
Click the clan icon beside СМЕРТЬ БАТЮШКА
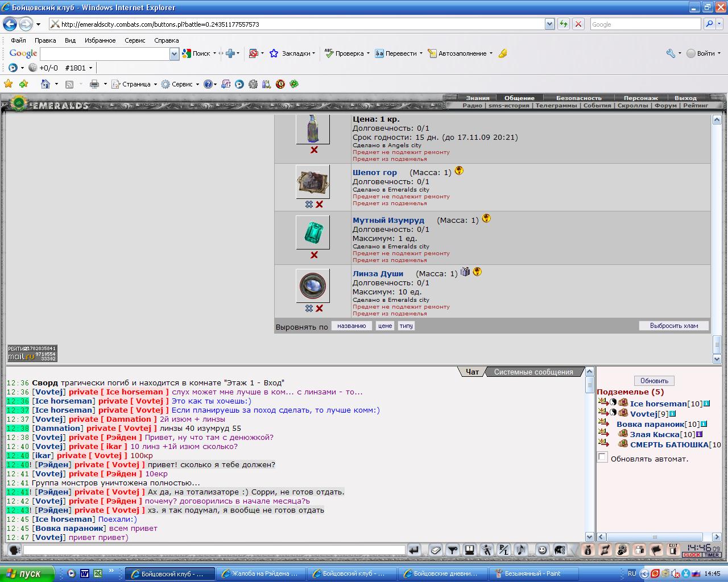click(623, 444)
